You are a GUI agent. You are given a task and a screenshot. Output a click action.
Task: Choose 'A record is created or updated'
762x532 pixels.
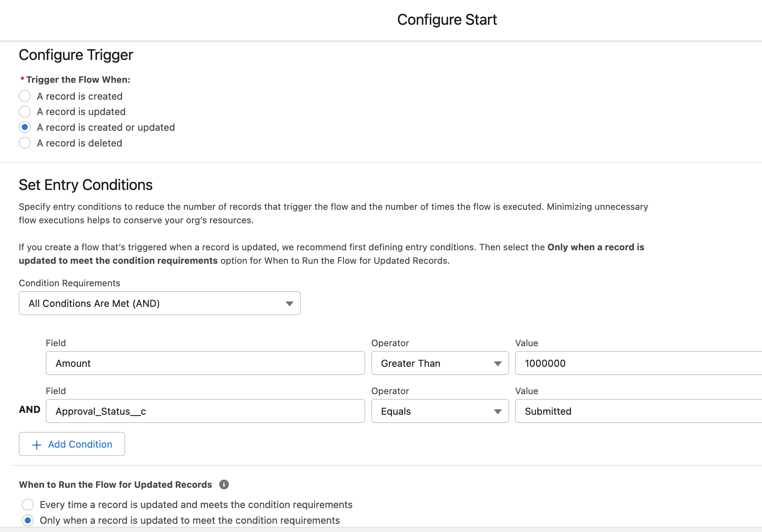coord(25,127)
